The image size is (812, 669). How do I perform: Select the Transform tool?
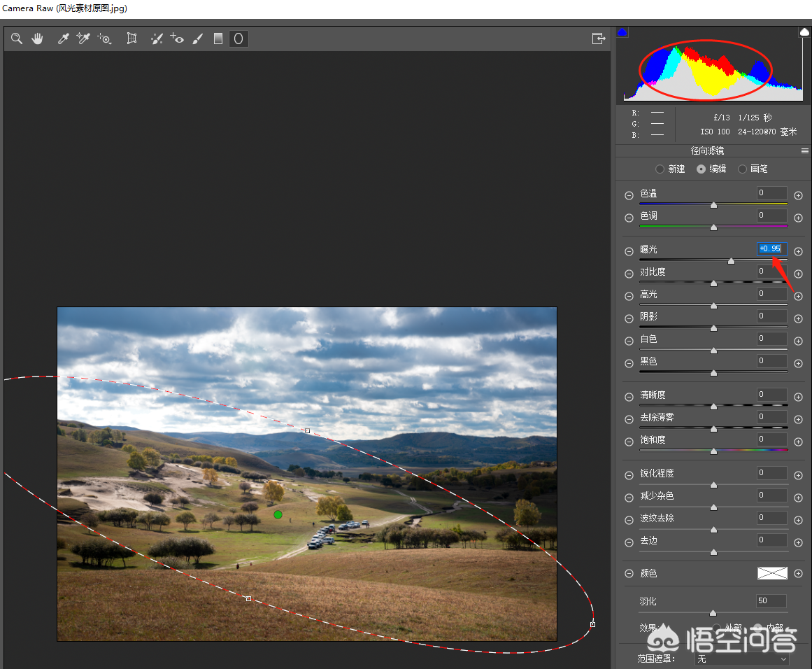point(132,38)
